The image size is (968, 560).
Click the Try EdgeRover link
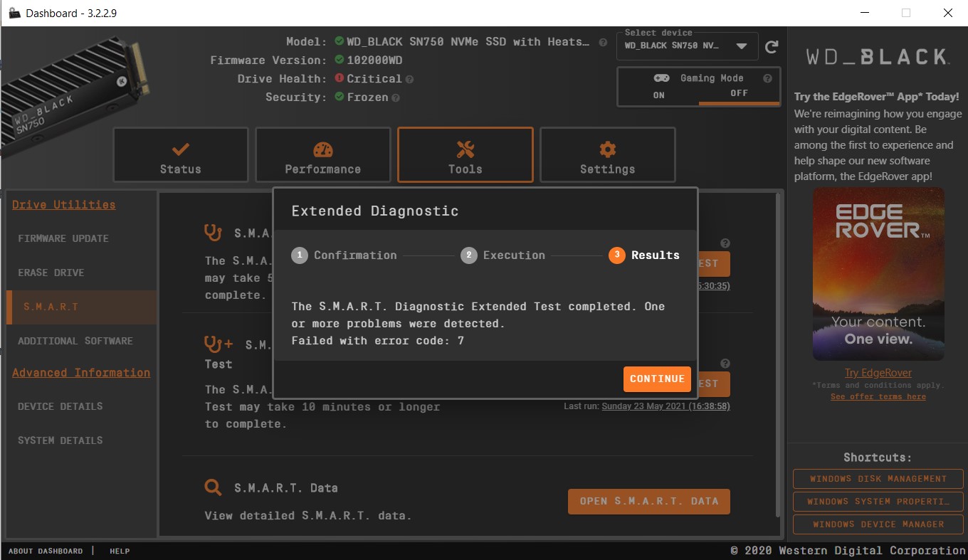click(x=878, y=373)
